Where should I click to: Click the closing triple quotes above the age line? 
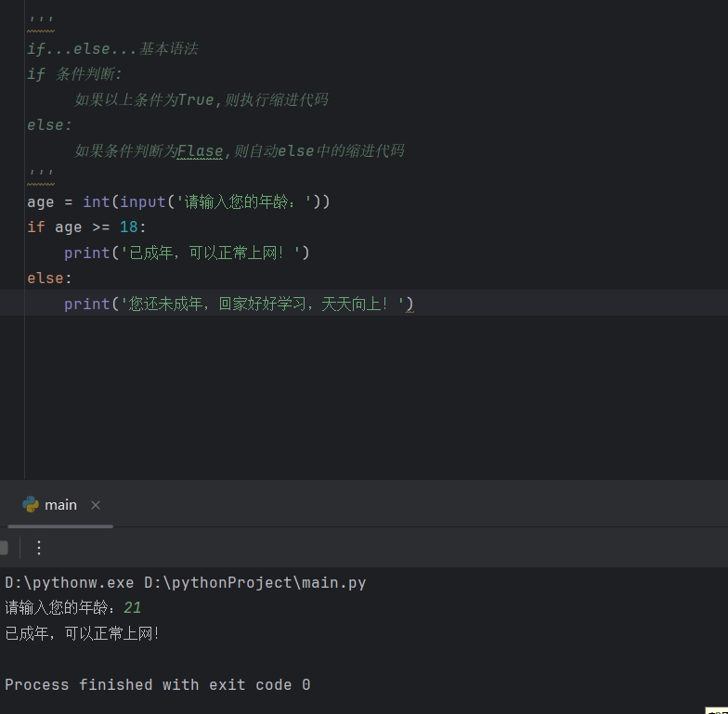point(41,175)
